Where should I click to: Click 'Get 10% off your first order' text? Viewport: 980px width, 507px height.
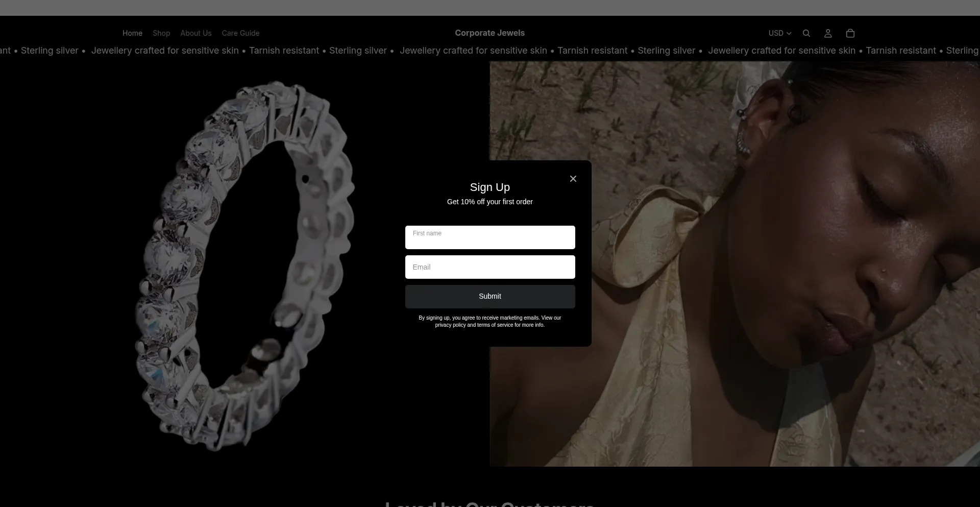[x=490, y=202]
